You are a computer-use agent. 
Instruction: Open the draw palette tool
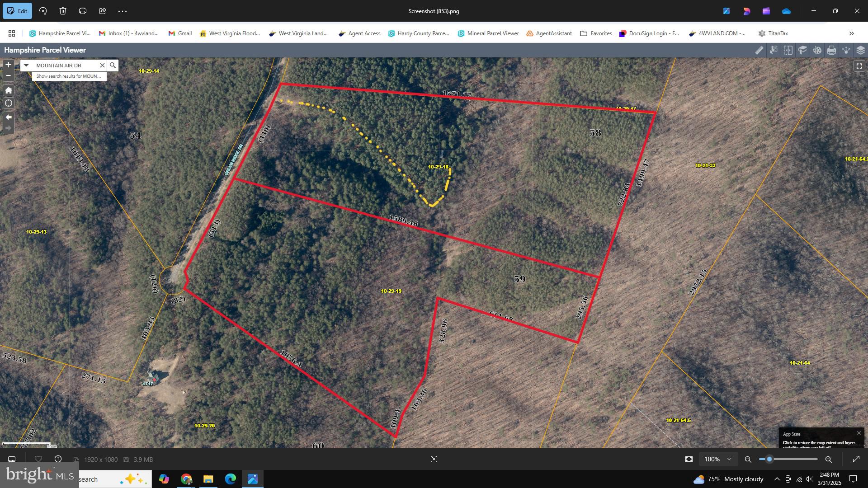[x=817, y=50]
